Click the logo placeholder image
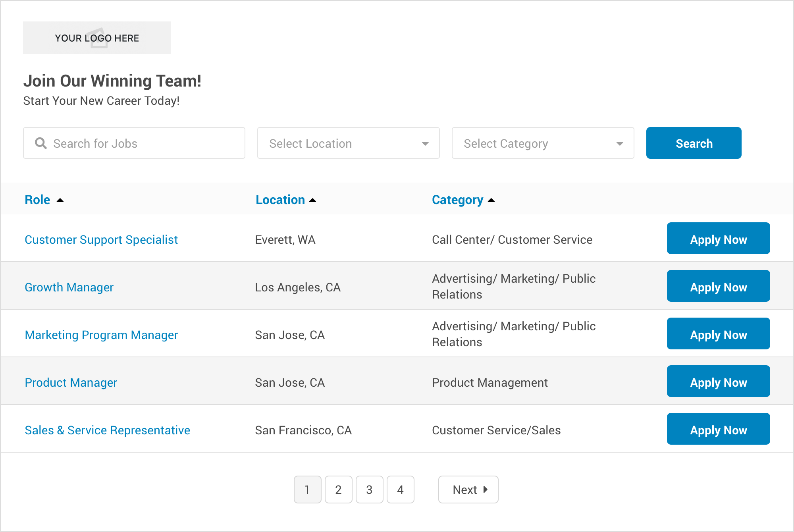This screenshot has height=532, width=794. coord(97,38)
